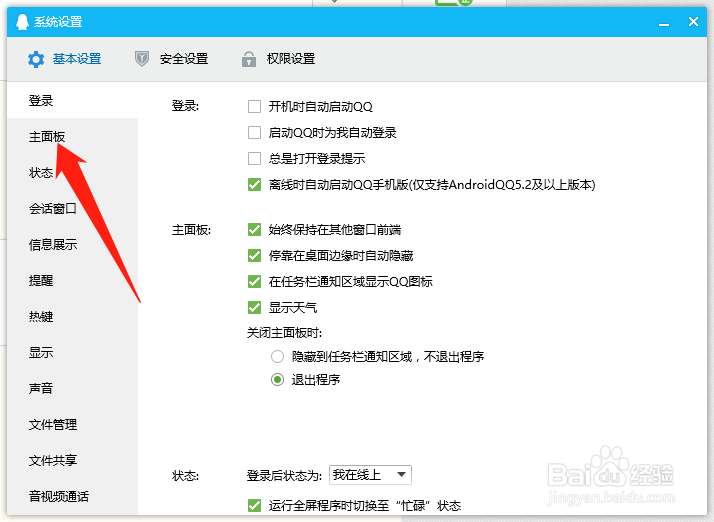
Task: Click the lock icon for 权限设置
Action: pyautogui.click(x=249, y=59)
